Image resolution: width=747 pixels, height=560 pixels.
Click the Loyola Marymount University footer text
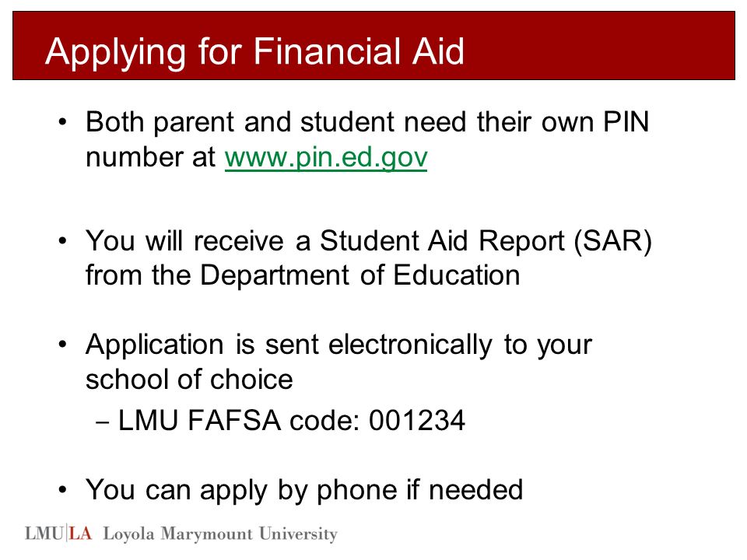pos(220,534)
